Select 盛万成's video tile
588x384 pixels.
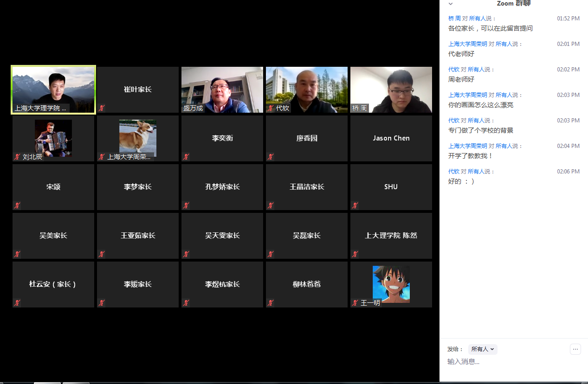click(x=222, y=90)
